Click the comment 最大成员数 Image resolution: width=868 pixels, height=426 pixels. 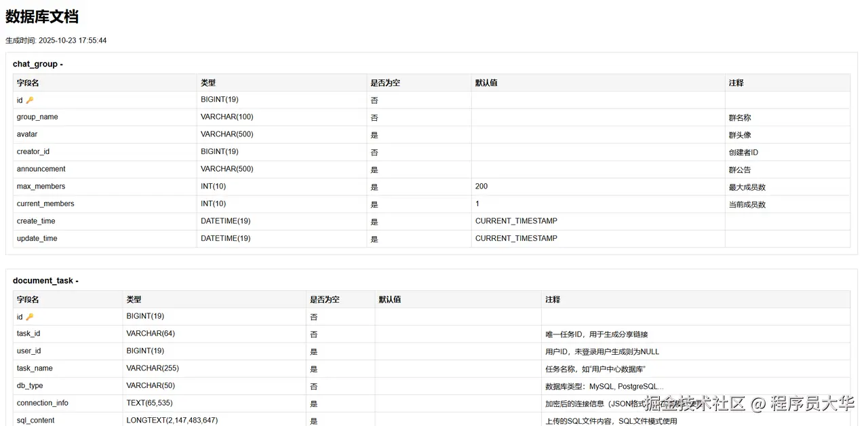747,187
